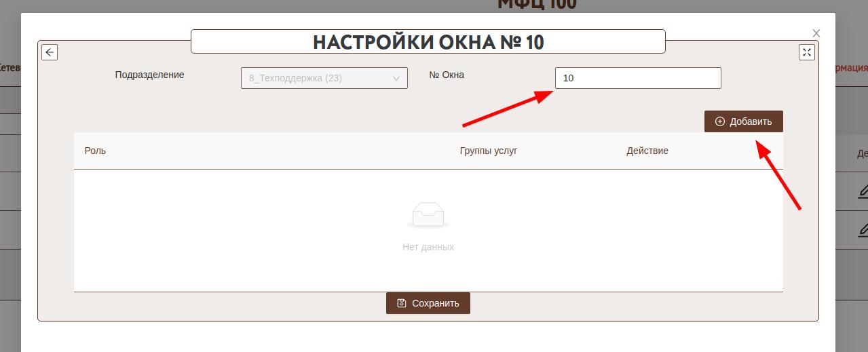868x352 pixels.
Task: Click the № Окна label
Action: (x=447, y=75)
